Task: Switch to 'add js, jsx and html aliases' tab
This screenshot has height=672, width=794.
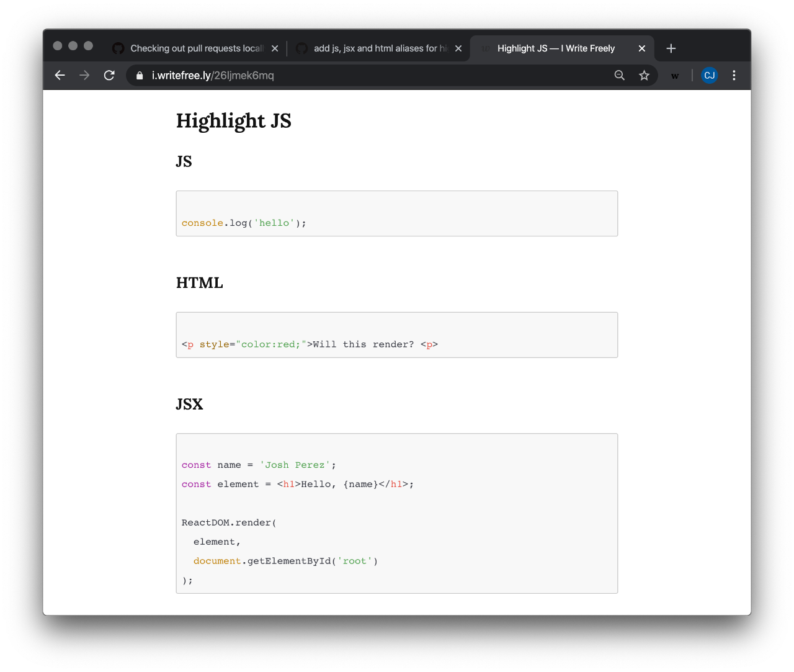Action: click(x=378, y=48)
